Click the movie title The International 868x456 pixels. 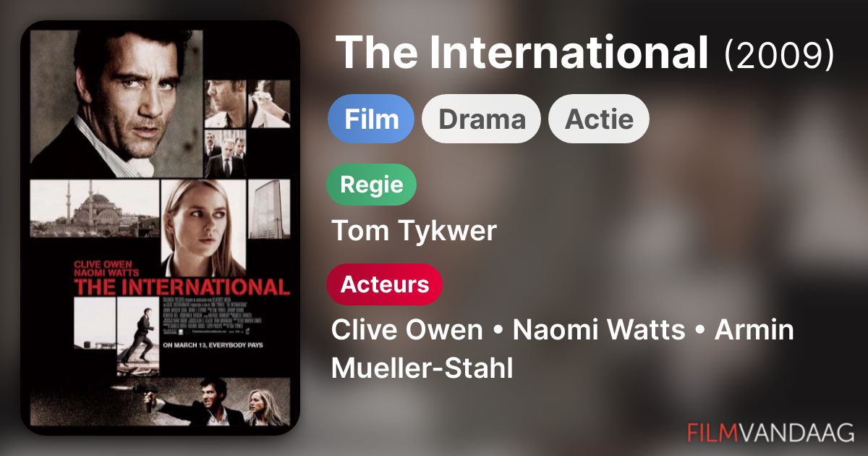point(522,52)
